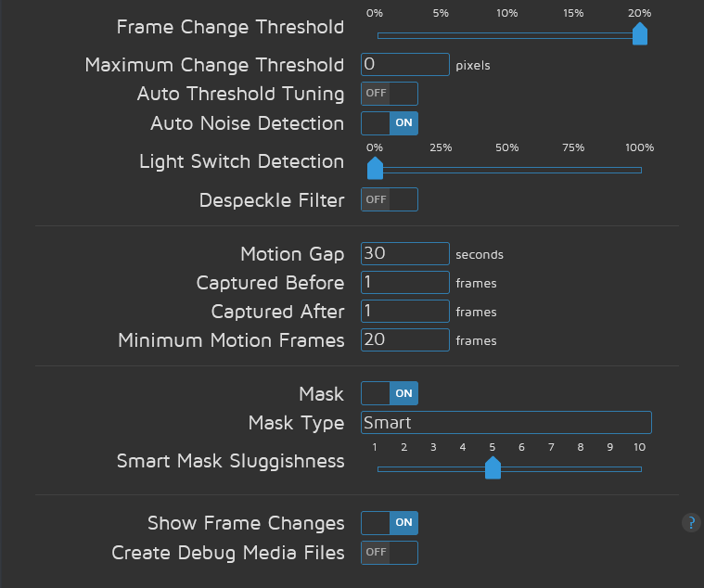Set Smart Mask Sluggishness to 10

640,469
